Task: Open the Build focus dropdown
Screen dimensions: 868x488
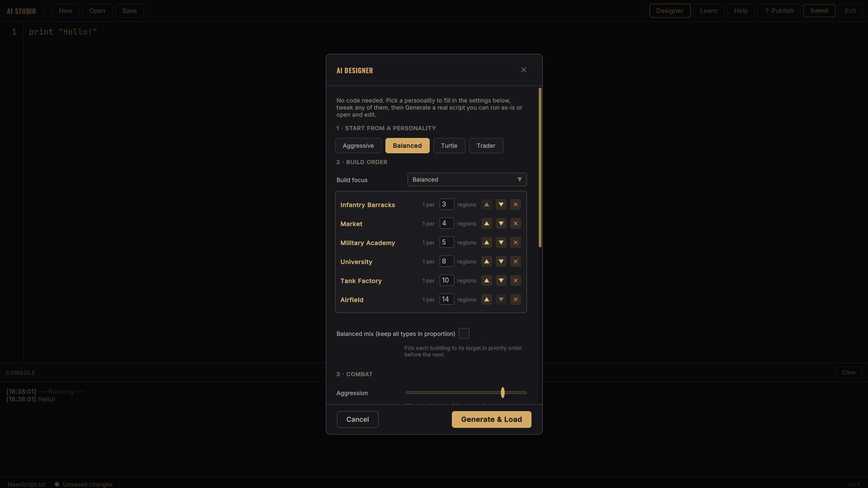Action: 467,180
